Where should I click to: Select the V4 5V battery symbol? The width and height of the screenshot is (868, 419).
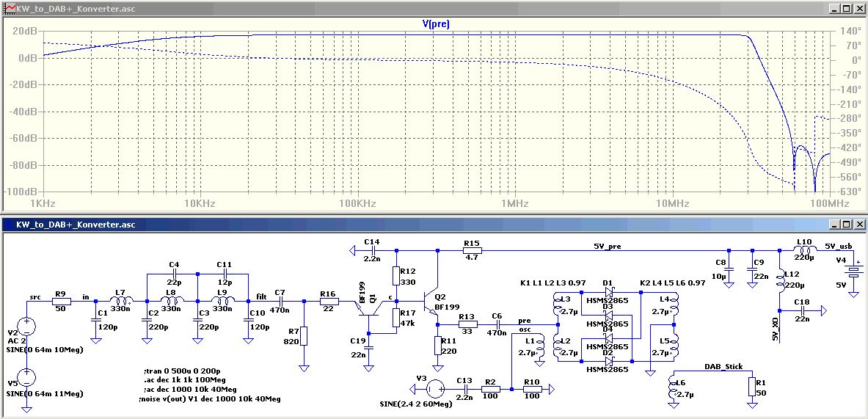pos(853,272)
